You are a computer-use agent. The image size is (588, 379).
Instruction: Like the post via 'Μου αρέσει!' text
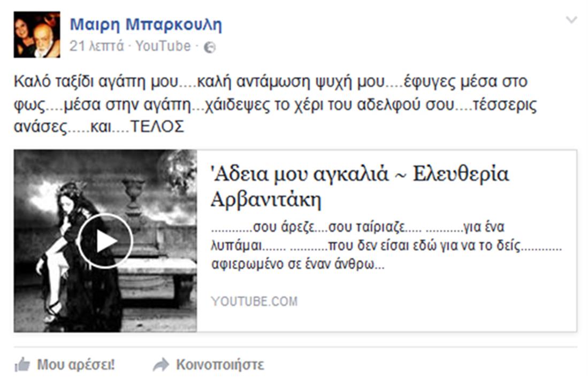76,365
